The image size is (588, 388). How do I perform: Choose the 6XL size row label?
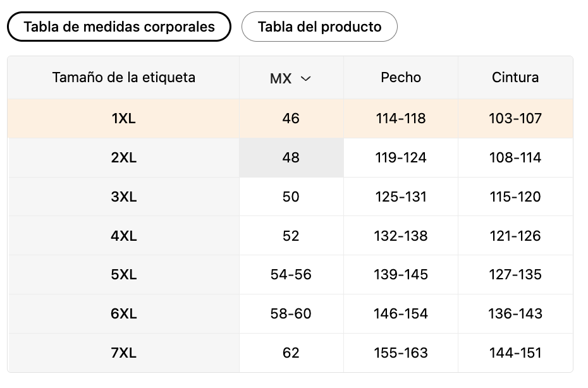(x=123, y=313)
